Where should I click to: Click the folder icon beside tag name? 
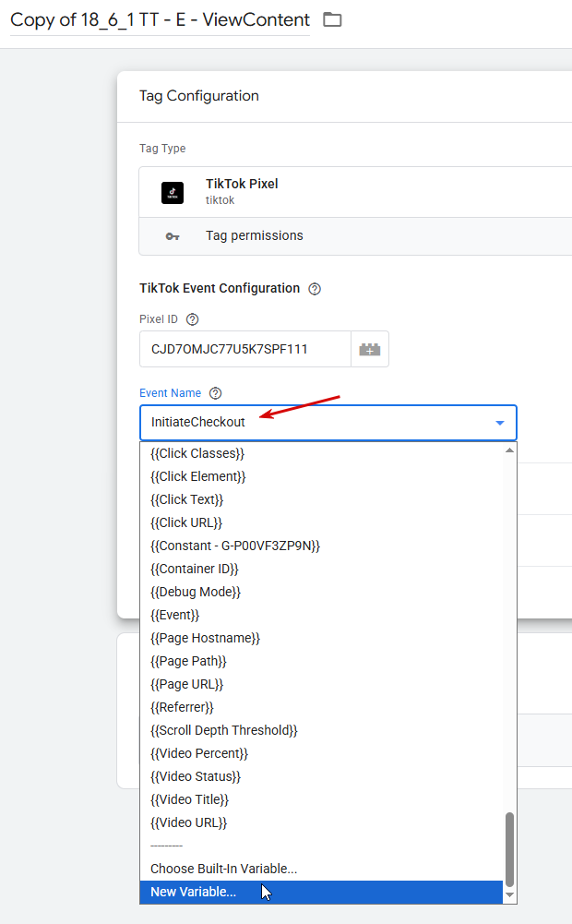click(332, 19)
